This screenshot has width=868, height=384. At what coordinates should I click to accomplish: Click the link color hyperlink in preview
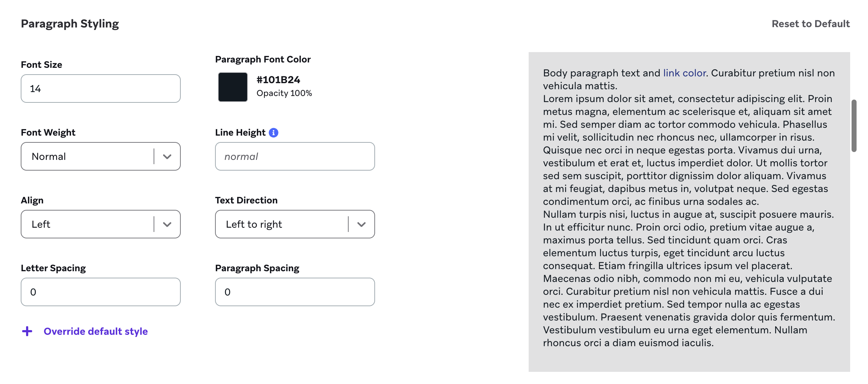click(x=684, y=73)
